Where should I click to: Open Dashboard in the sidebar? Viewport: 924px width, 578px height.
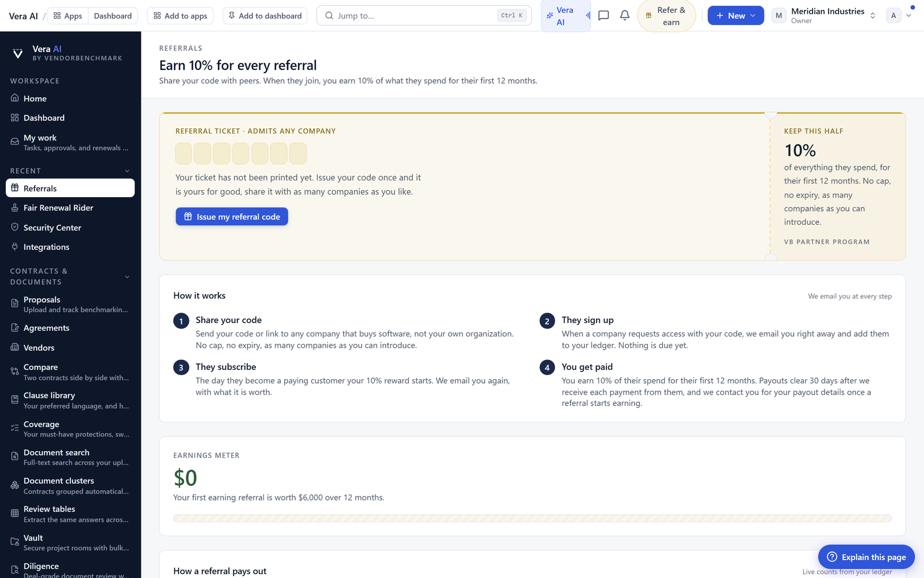70,117
